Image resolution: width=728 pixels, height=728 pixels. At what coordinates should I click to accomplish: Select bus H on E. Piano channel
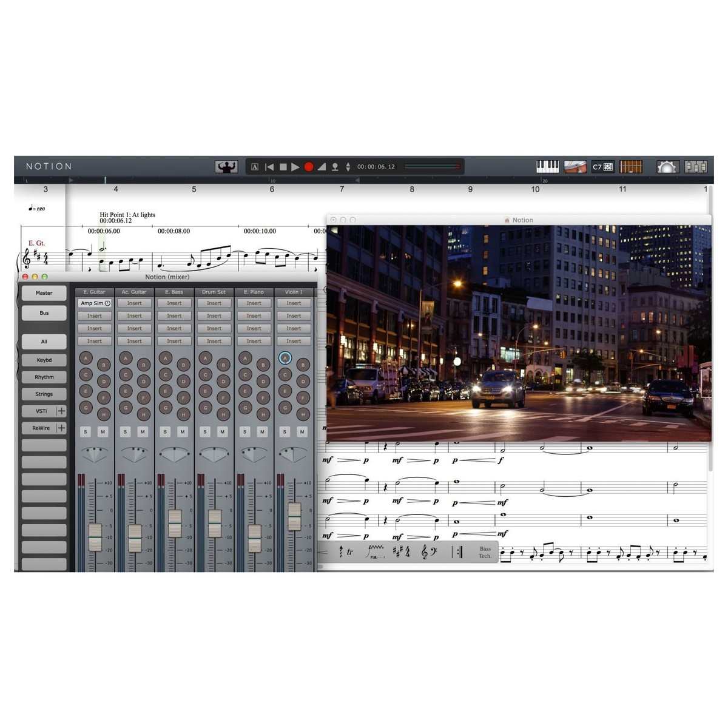[x=263, y=415]
